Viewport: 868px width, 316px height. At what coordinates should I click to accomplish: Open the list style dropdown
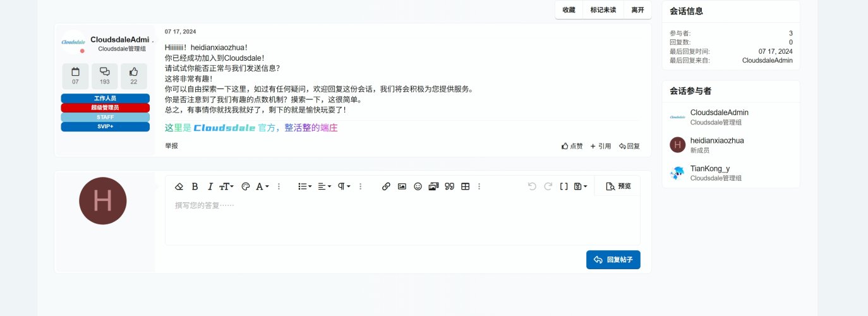[304, 186]
